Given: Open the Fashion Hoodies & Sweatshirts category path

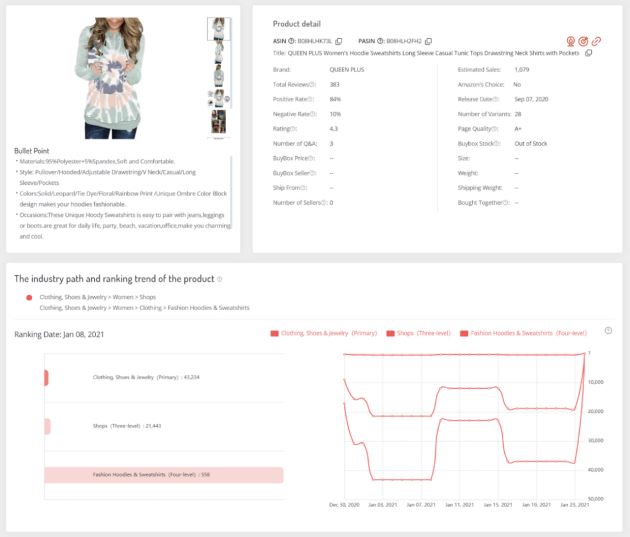Looking at the screenshot, I should pos(144,308).
